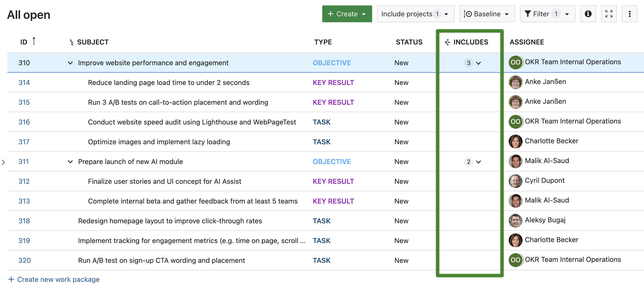
Task: Click Malik Al-Saud's avatar on row 311
Action: point(516,161)
